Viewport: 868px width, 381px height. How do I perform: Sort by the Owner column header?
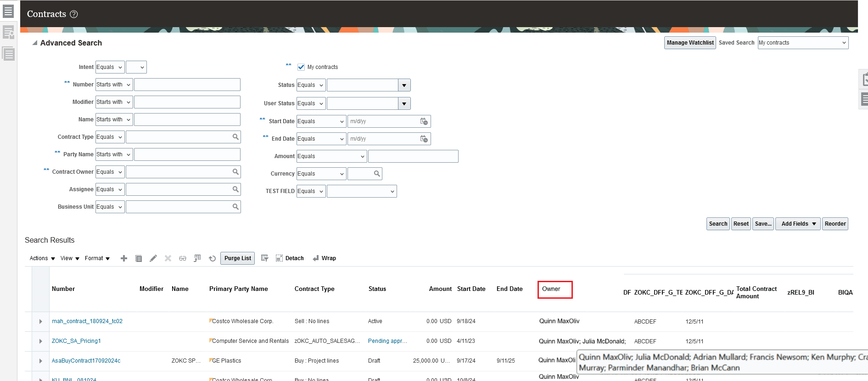(551, 289)
